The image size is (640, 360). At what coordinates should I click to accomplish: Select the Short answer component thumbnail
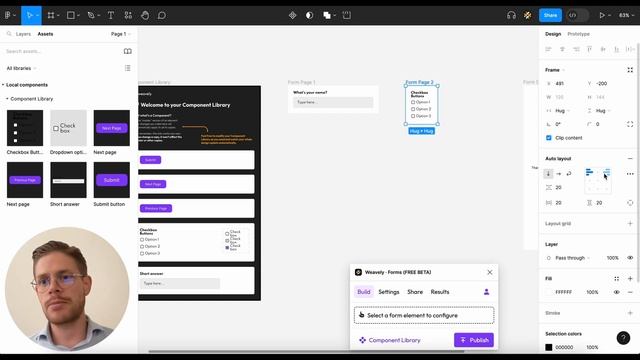tap(68, 180)
